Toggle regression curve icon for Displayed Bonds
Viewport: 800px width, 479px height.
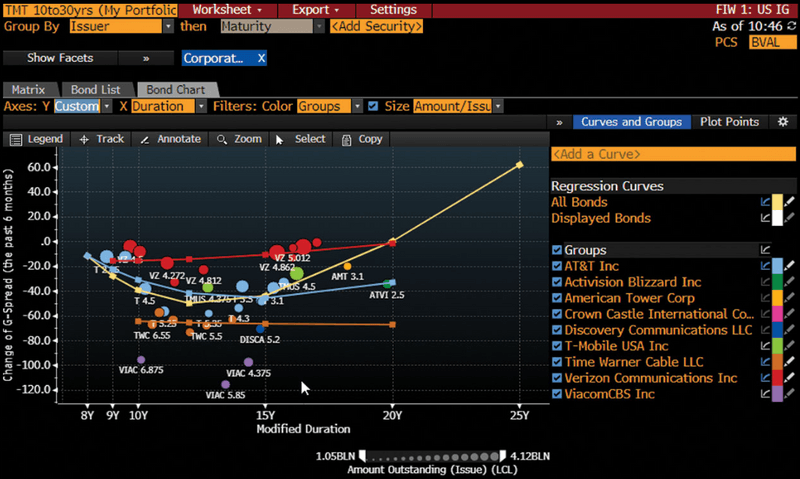(x=765, y=218)
